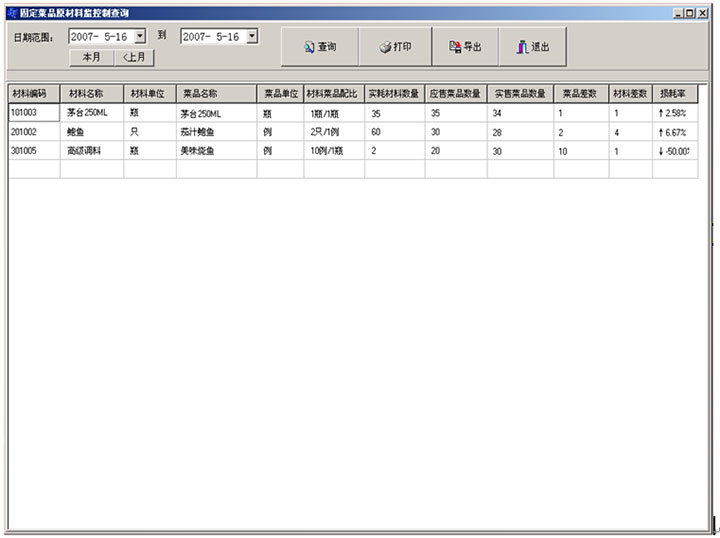Open the start date dropdown arrow
Screen dimensions: 720x538
coord(140,36)
